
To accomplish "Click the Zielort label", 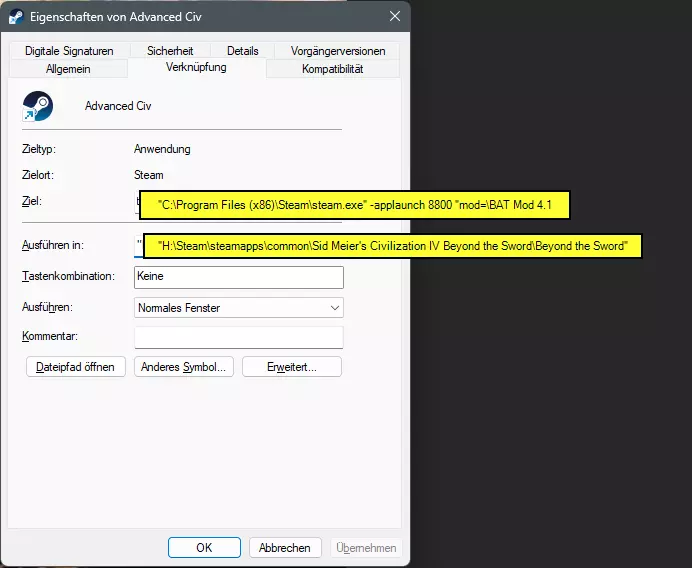I will tap(38, 175).
